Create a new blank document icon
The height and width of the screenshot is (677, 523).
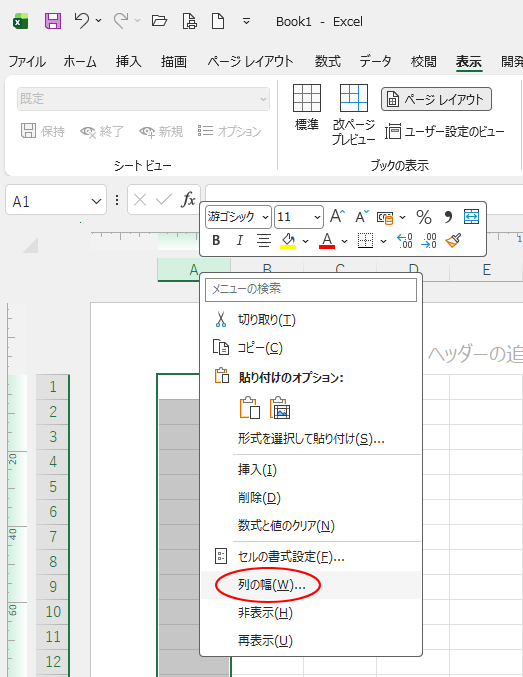pos(218,20)
